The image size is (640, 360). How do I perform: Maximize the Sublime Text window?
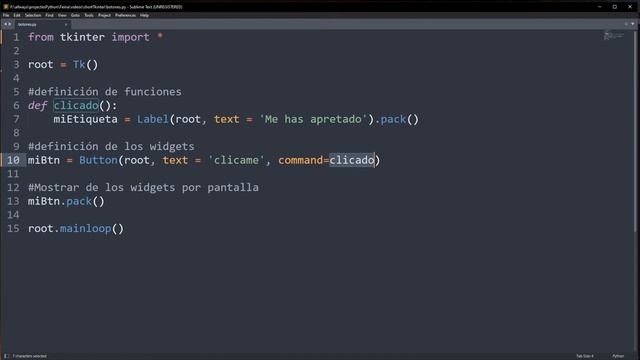tap(615, 7)
